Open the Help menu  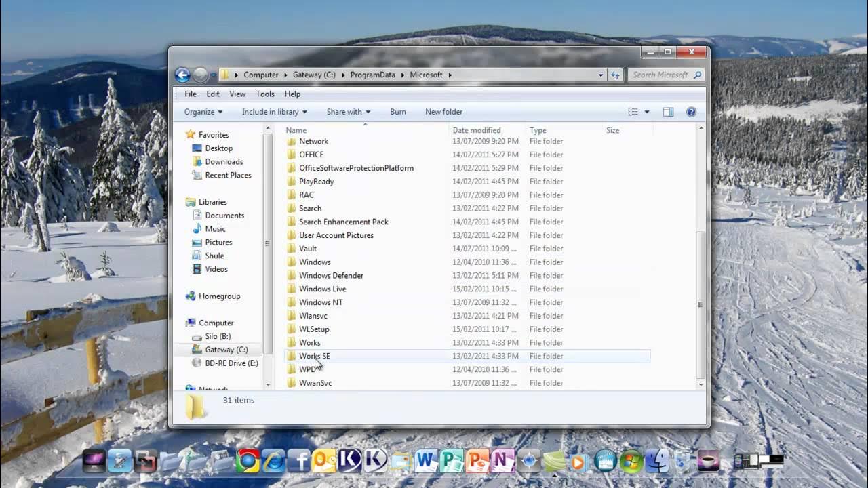292,94
